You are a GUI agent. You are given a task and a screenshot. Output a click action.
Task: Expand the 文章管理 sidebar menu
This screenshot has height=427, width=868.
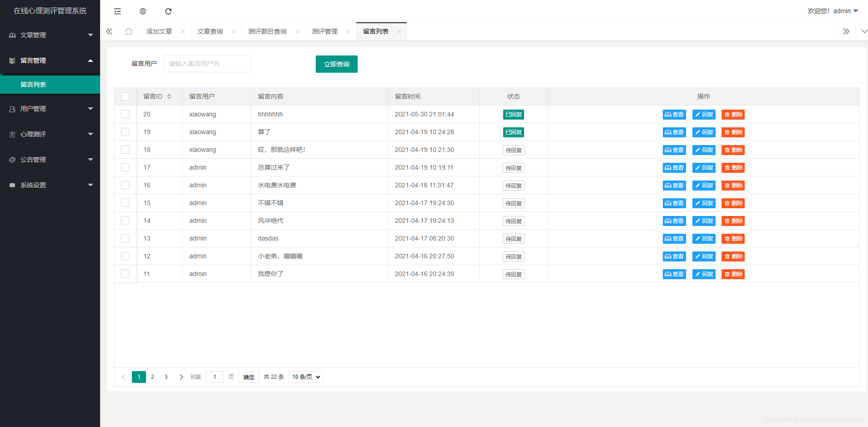[x=50, y=35]
